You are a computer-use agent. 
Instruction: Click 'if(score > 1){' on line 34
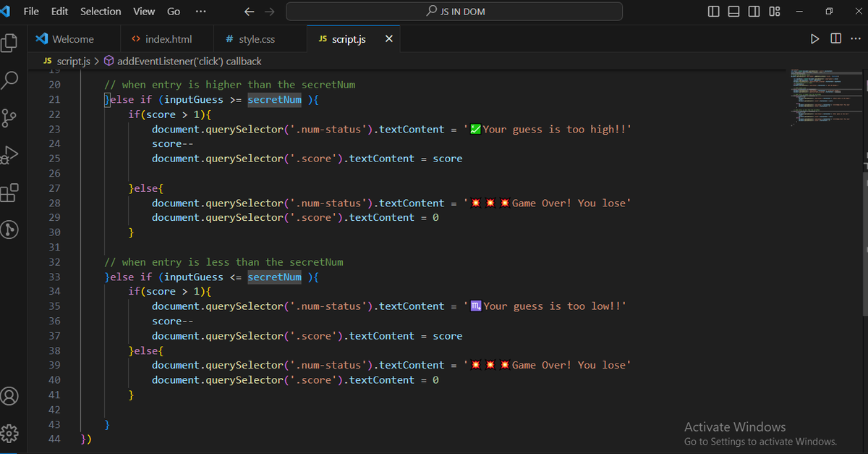pyautogui.click(x=169, y=291)
